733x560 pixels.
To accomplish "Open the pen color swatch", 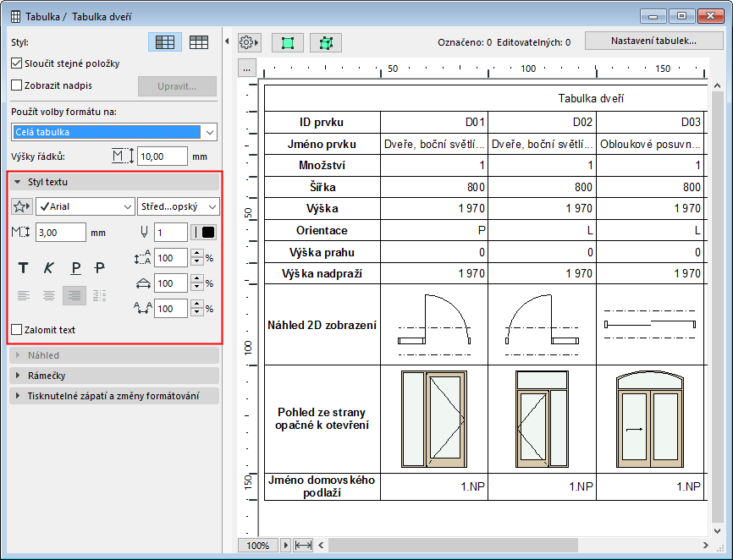I will (204, 233).
